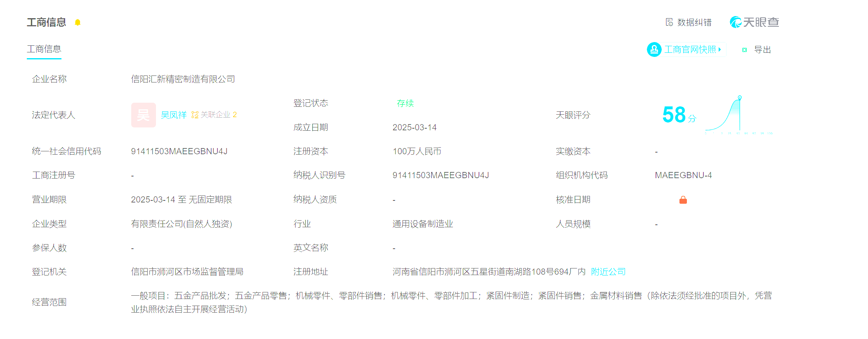The height and width of the screenshot is (339, 868).
Task: Click business term 2025-03-14 至 无固定期限
Action: tap(182, 200)
